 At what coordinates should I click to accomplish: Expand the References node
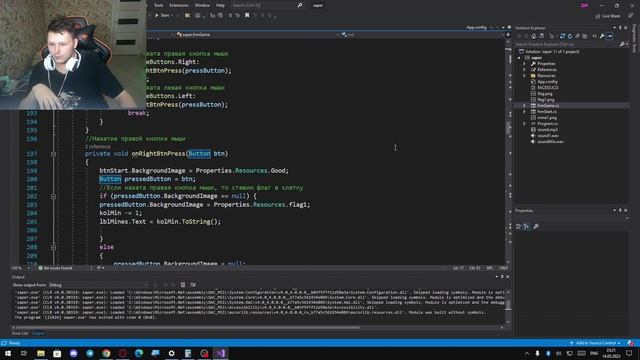[524, 70]
